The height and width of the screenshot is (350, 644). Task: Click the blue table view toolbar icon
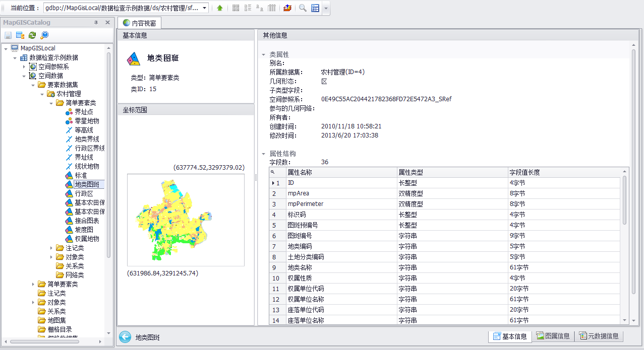pyautogui.click(x=315, y=8)
